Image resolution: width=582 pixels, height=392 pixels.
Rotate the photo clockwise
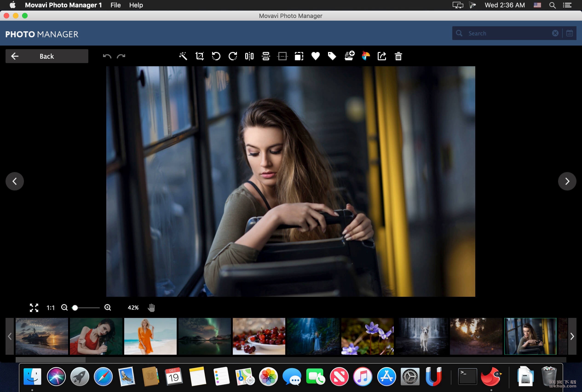233,56
